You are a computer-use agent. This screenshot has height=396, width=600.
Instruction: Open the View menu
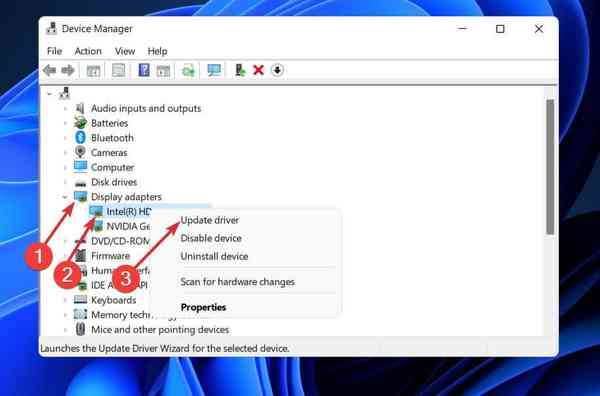click(x=125, y=51)
